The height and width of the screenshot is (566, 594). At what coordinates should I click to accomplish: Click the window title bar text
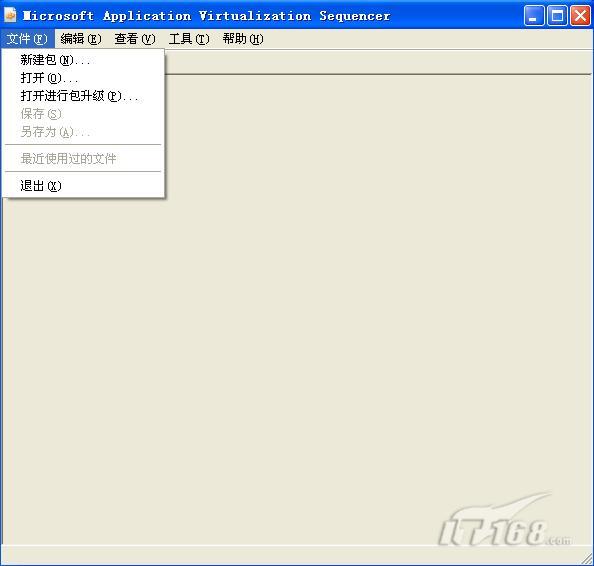point(206,16)
